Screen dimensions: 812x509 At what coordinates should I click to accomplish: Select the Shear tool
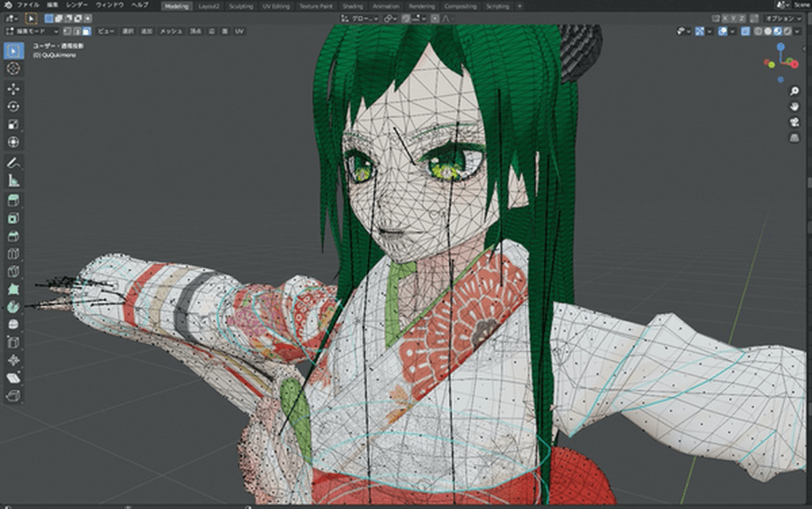(x=14, y=377)
